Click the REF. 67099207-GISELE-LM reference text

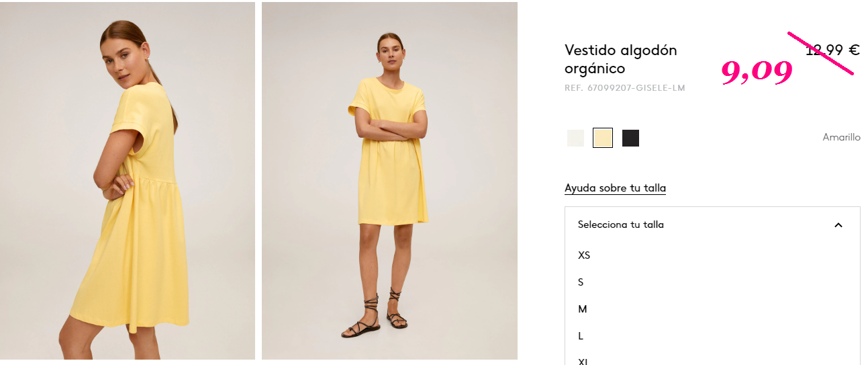click(625, 88)
